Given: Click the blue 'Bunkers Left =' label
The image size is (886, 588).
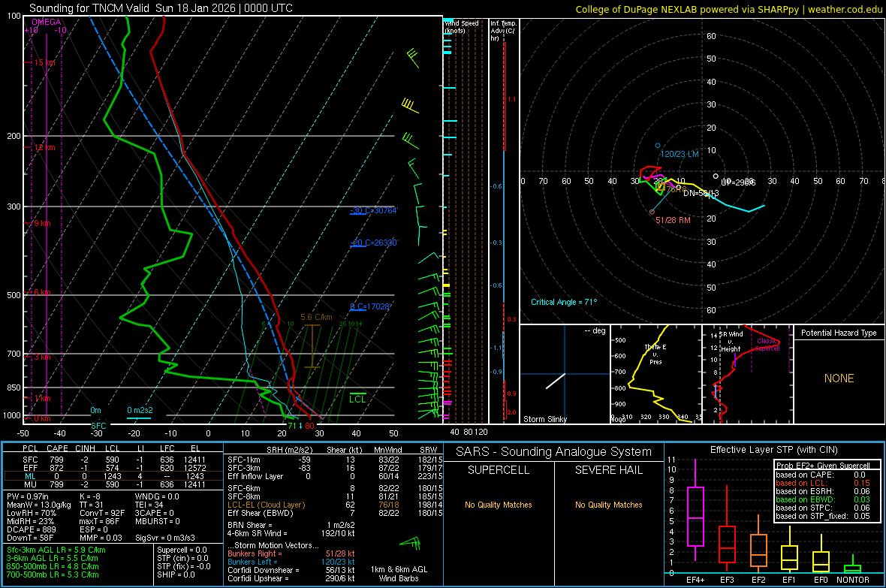Looking at the screenshot, I should click(x=252, y=562).
